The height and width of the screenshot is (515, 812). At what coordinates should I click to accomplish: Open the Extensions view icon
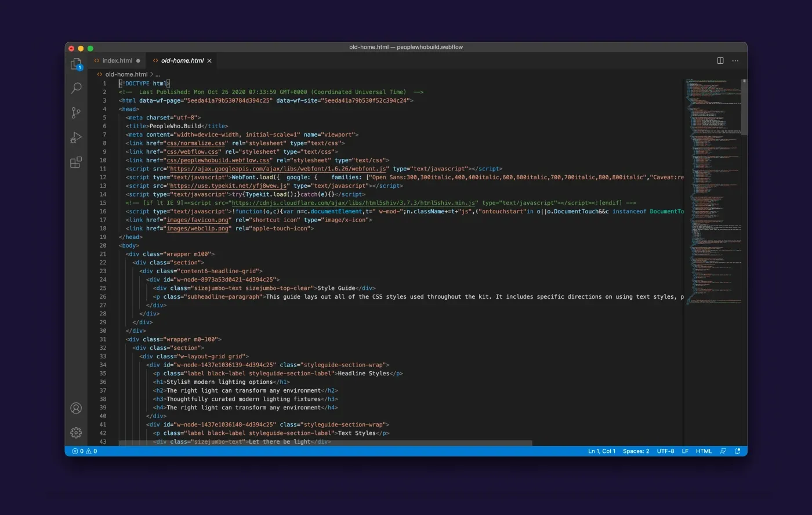click(76, 162)
